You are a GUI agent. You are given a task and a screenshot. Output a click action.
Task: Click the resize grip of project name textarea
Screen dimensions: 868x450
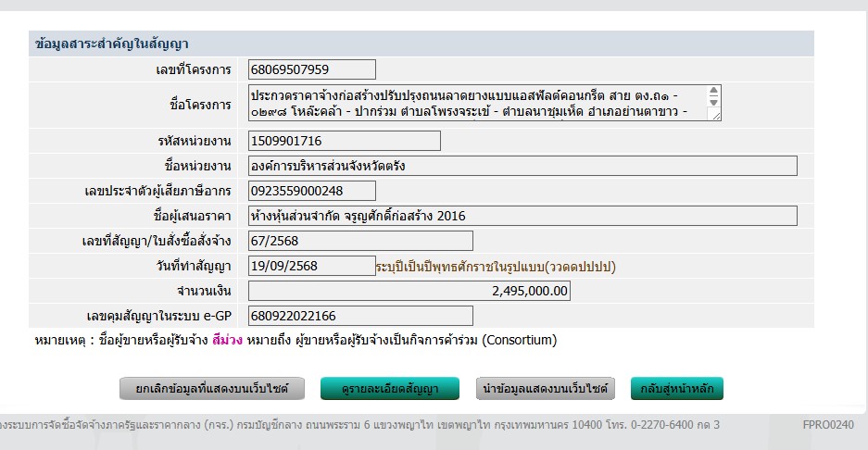pos(716,117)
